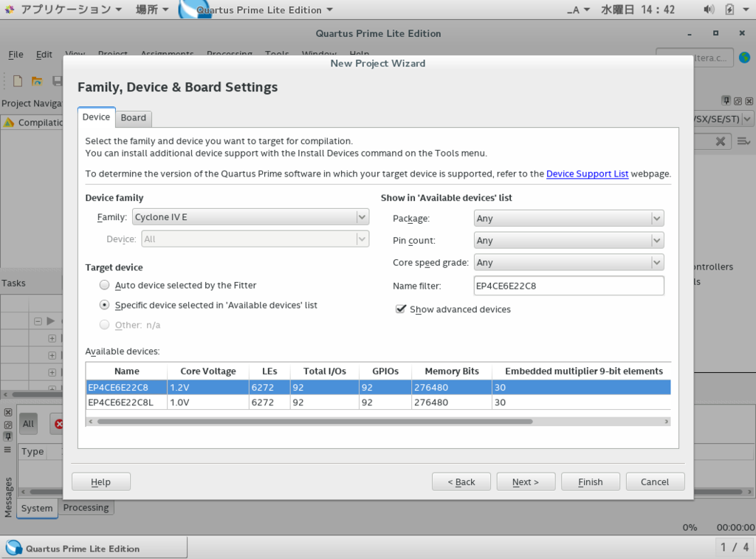Select Specific device in Available devices list
756x559 pixels.
(x=104, y=305)
